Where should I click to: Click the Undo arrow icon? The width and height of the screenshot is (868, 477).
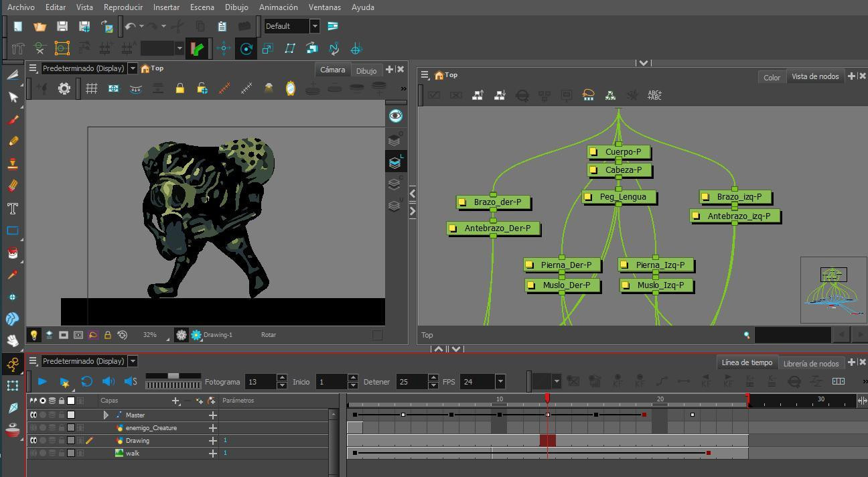[130, 26]
